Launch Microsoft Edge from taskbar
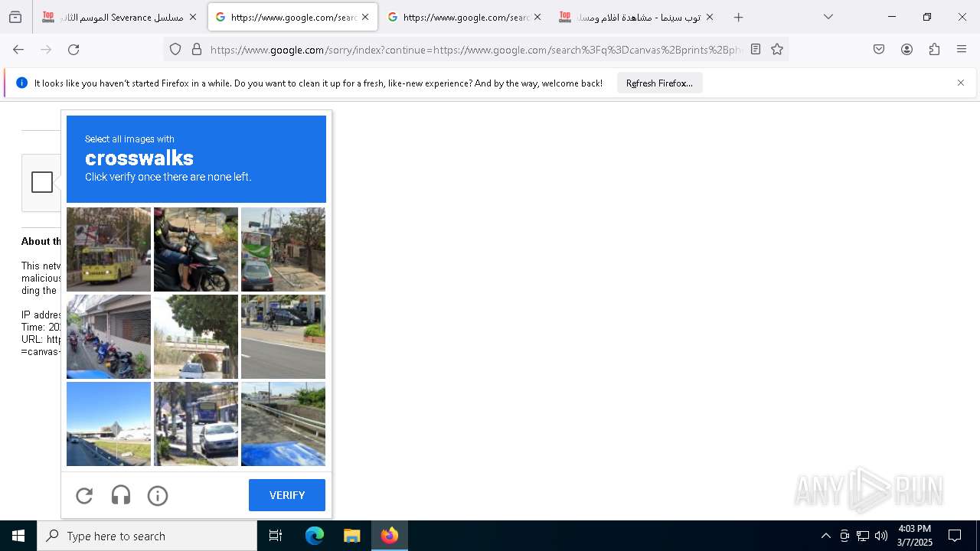Screen dimensions: 980x551 315,536
